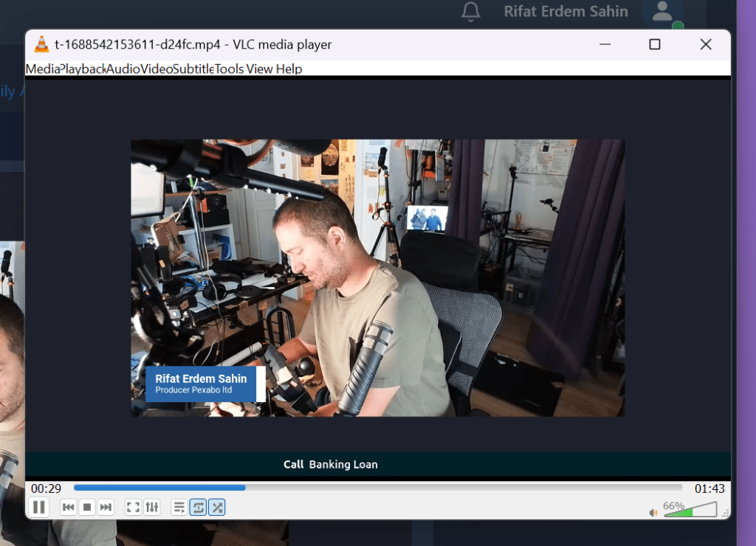The width and height of the screenshot is (756, 546).
Task: Toggle random shuffle playback
Action: [x=217, y=507]
